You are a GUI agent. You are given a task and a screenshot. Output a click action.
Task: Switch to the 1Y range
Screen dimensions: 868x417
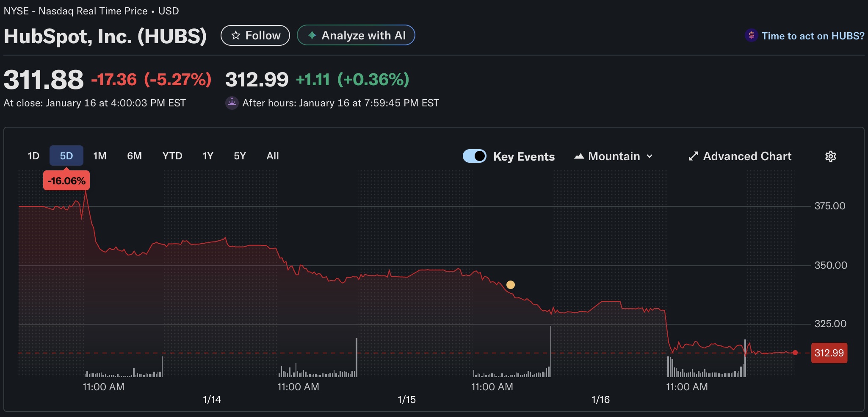(x=208, y=156)
